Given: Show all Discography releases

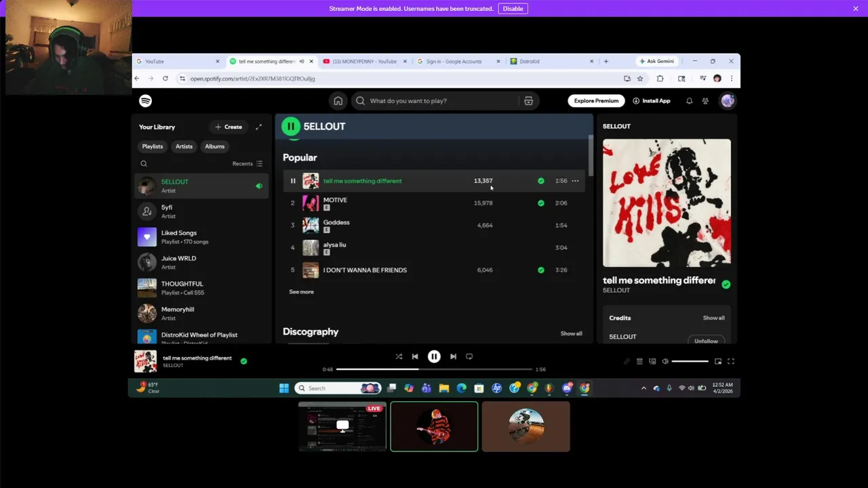Looking at the screenshot, I should [571, 333].
